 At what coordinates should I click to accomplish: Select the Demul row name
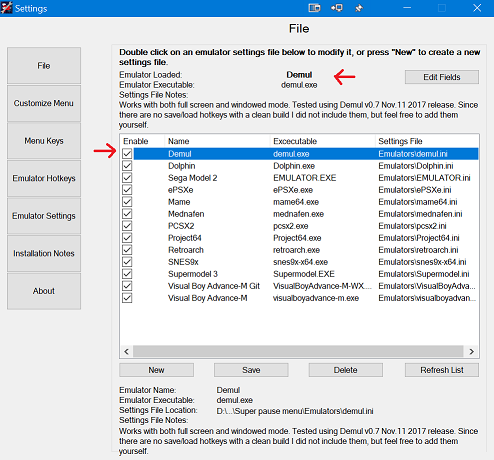pyautogui.click(x=180, y=154)
